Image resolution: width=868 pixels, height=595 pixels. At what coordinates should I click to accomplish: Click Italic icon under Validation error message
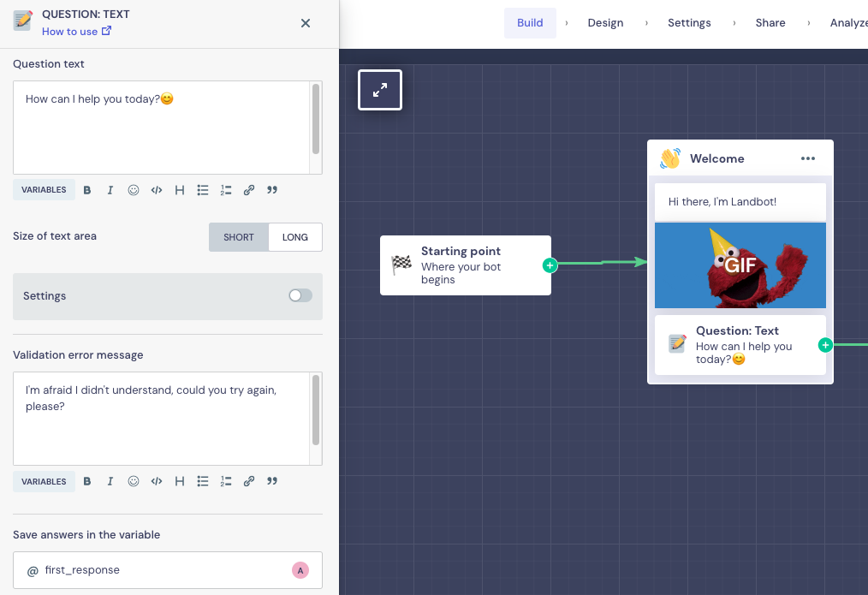click(110, 481)
